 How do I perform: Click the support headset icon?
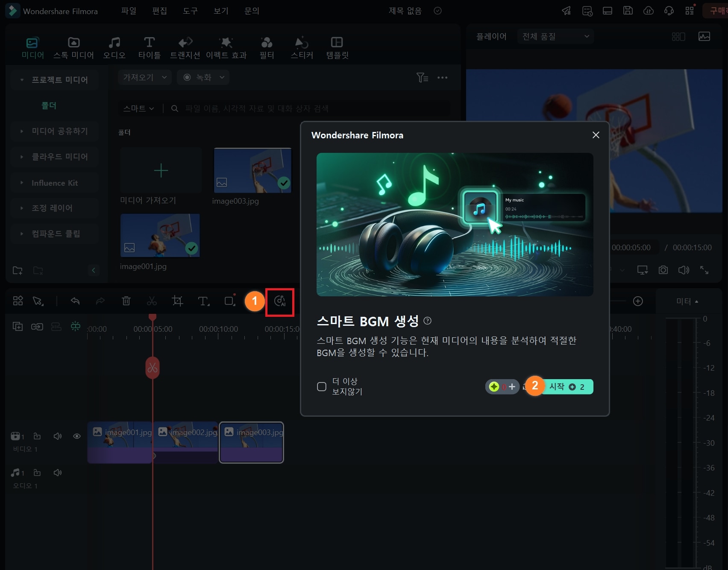coord(669,11)
